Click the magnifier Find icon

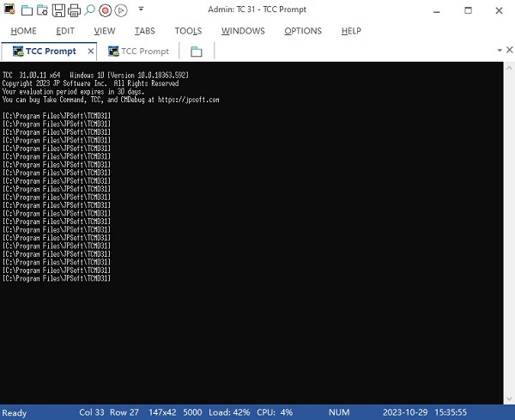pos(89,10)
